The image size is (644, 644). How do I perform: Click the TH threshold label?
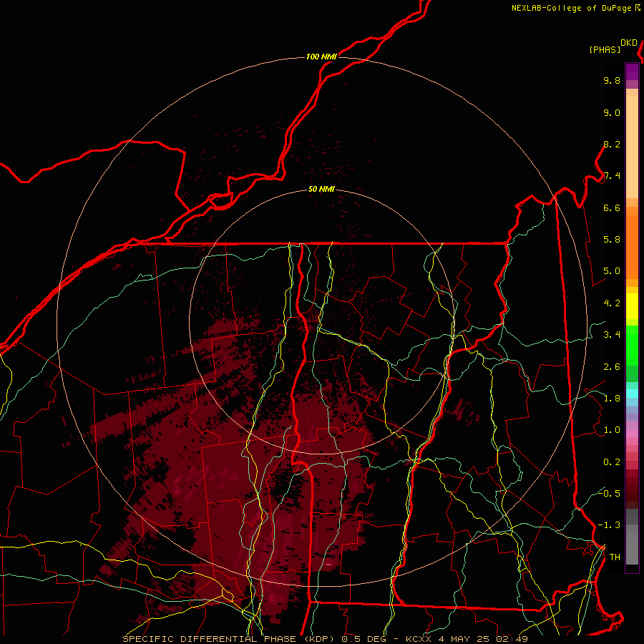[615, 557]
